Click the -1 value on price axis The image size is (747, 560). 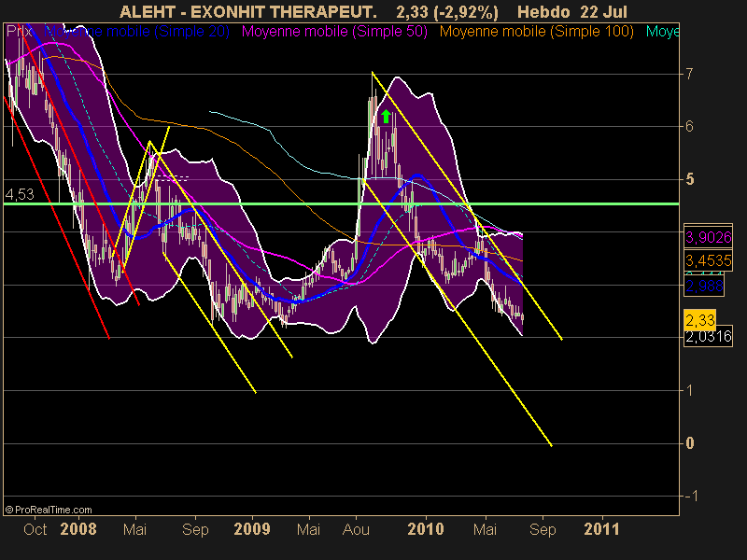690,497
